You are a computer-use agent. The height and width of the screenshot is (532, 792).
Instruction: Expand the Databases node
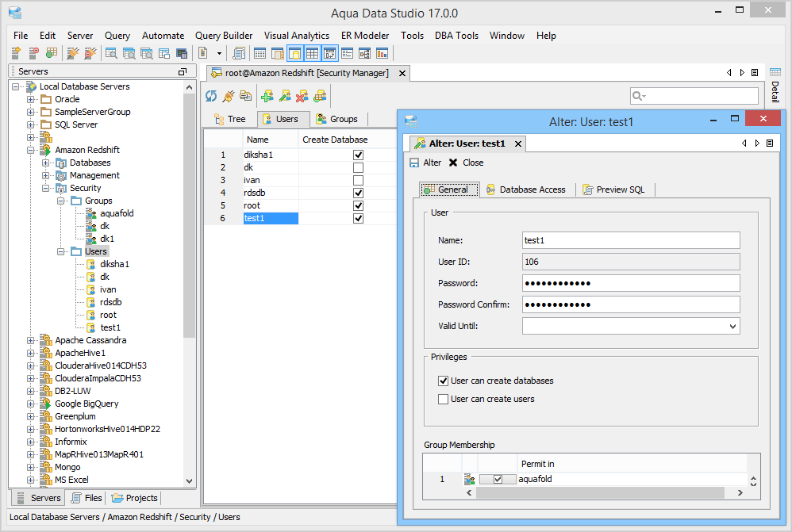46,163
